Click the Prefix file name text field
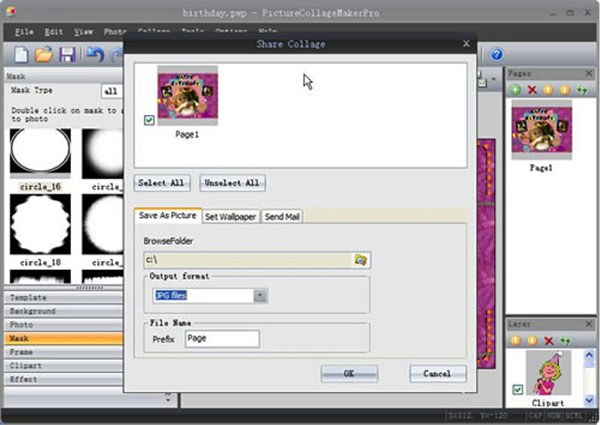Image resolution: width=600 pixels, height=425 pixels. pos(221,339)
